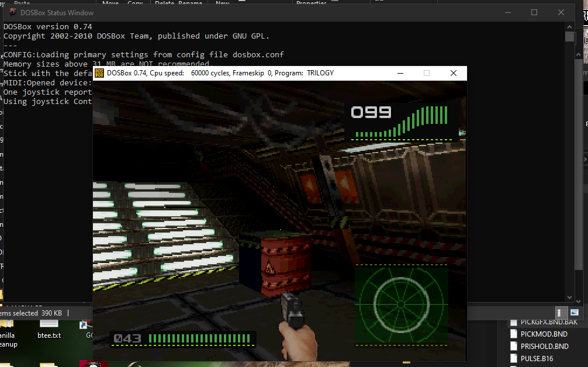Click the '390 KB' status bar text

[x=52, y=313]
